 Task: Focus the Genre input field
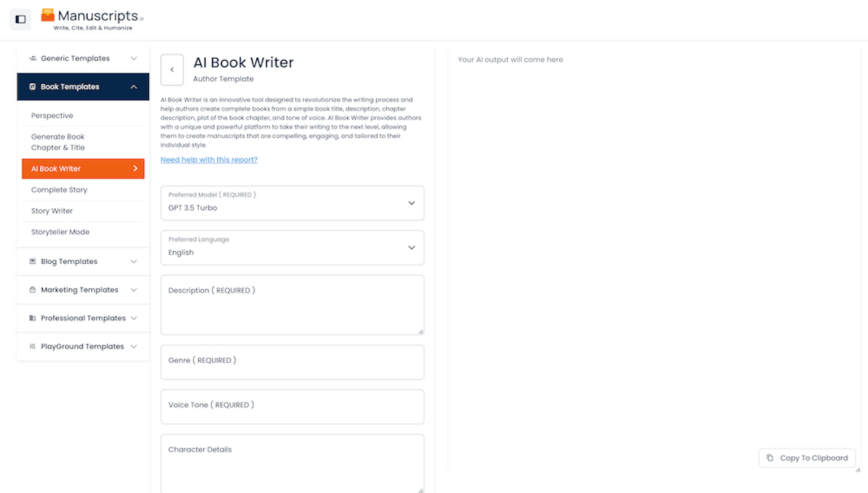point(292,361)
